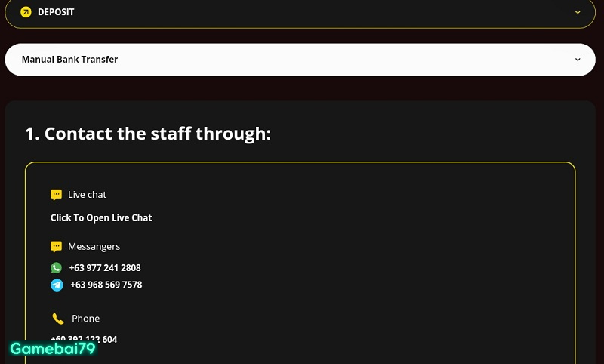Viewport: 604px width, 364px height.
Task: Click To Open Live Chat link
Action: click(101, 217)
